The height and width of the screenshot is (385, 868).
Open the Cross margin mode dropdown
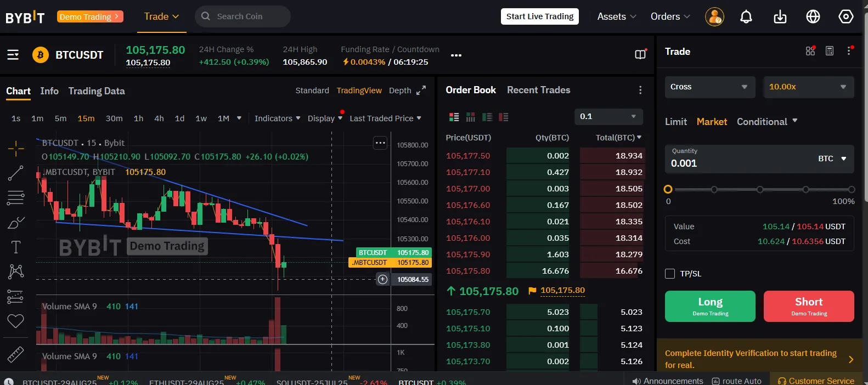pos(709,87)
